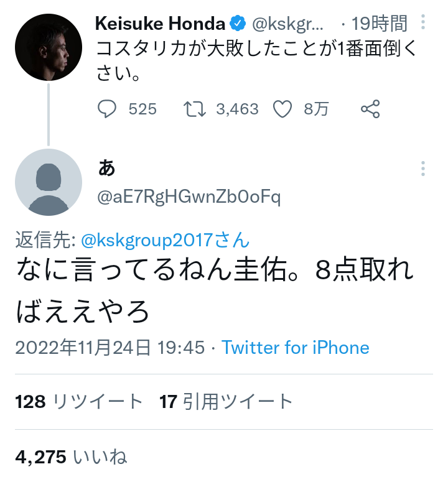
Task: Click the share icon on Honda's tweet
Action: pyautogui.click(x=370, y=109)
